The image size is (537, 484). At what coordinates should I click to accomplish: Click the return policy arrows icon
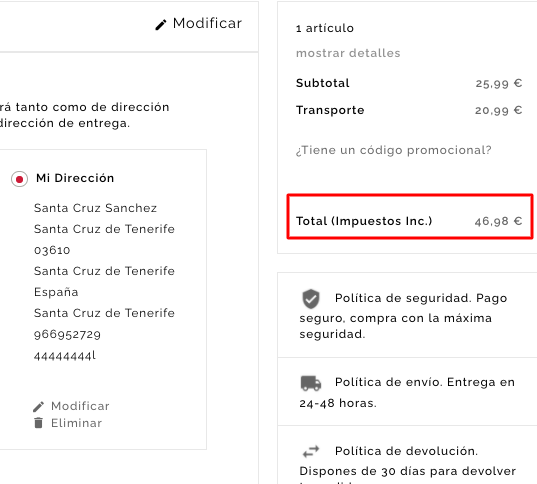(311, 451)
